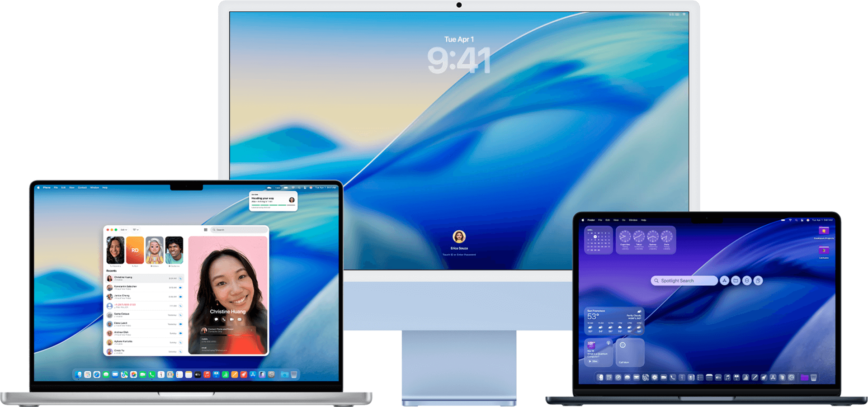Screen dimensions: 868x407
Task: Open Safari in the left MacBook dock
Action: pyautogui.click(x=97, y=374)
